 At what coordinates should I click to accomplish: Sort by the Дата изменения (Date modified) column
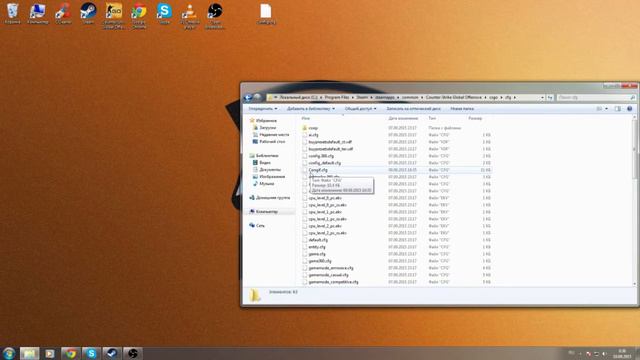[403, 118]
